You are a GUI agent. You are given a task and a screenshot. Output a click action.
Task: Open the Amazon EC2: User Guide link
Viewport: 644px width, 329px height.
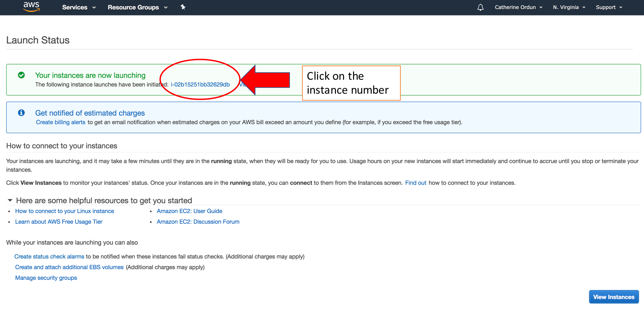tap(189, 211)
